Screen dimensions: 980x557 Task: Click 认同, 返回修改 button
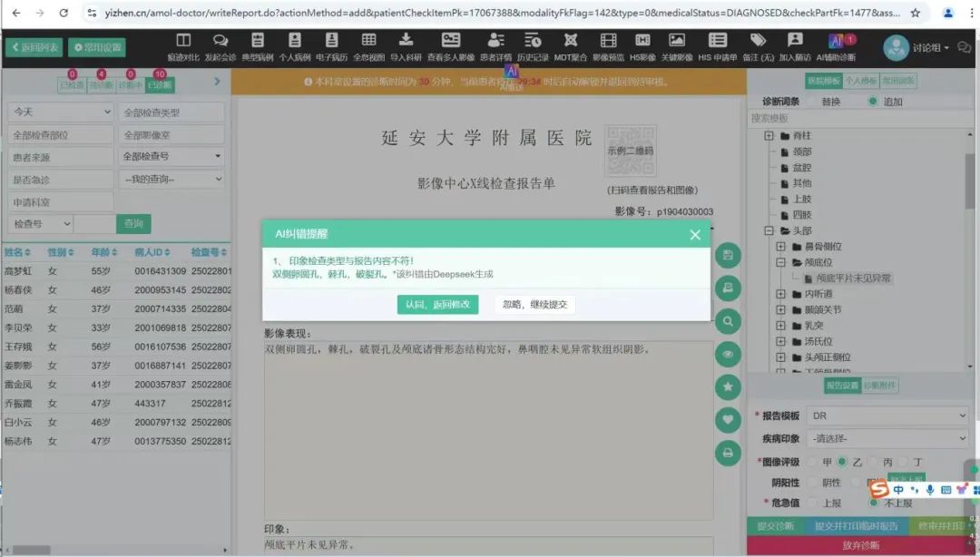(437, 305)
